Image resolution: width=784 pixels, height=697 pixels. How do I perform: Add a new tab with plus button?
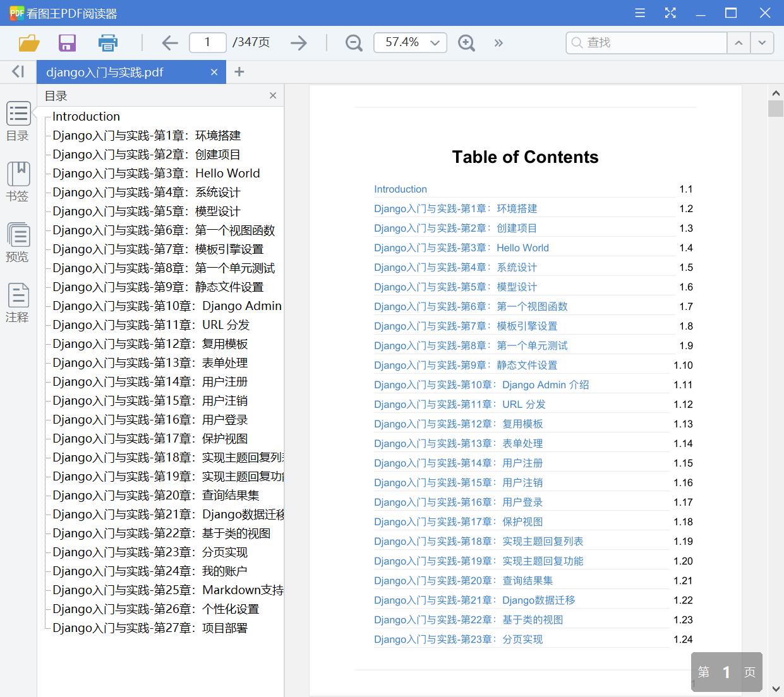pyautogui.click(x=239, y=72)
